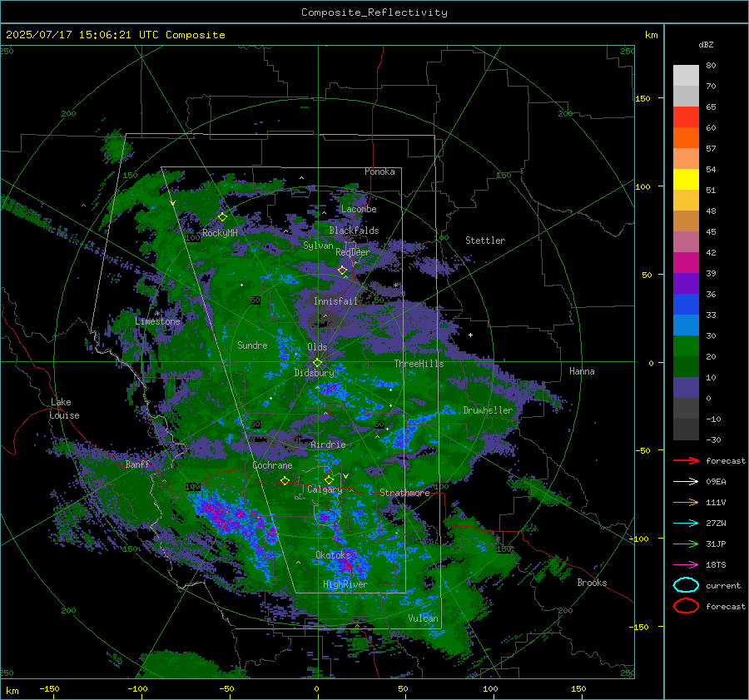Click the 80 dBZ white color swatch
This screenshot has width=749, height=700.
coord(686,75)
